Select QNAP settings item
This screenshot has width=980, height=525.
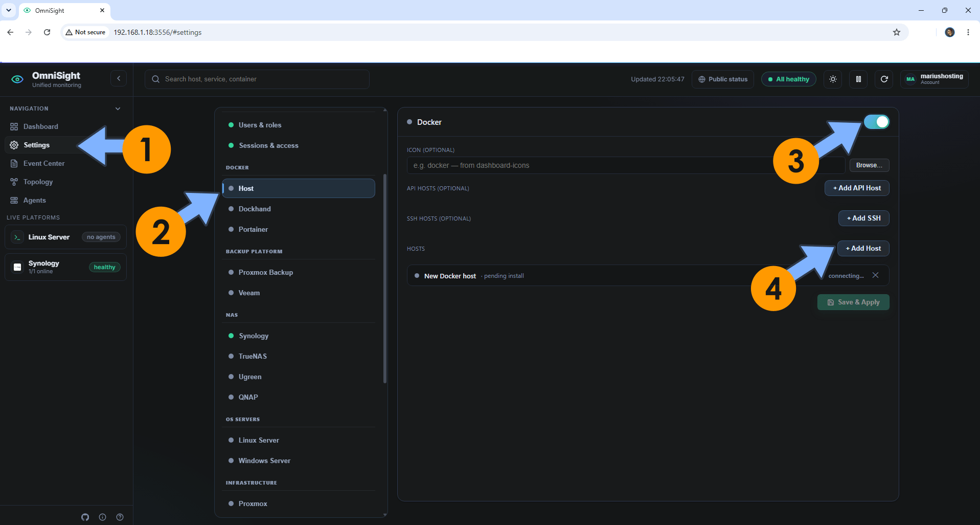299,397
